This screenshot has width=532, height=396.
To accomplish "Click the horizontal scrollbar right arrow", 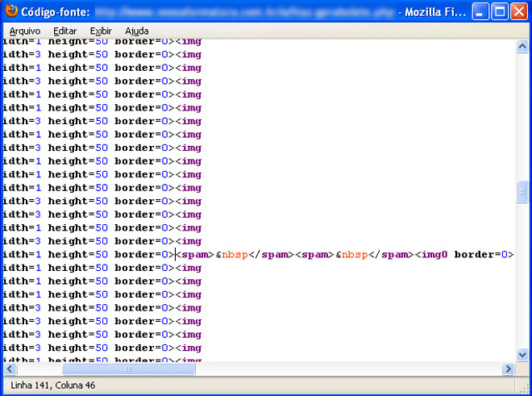I will [508, 369].
